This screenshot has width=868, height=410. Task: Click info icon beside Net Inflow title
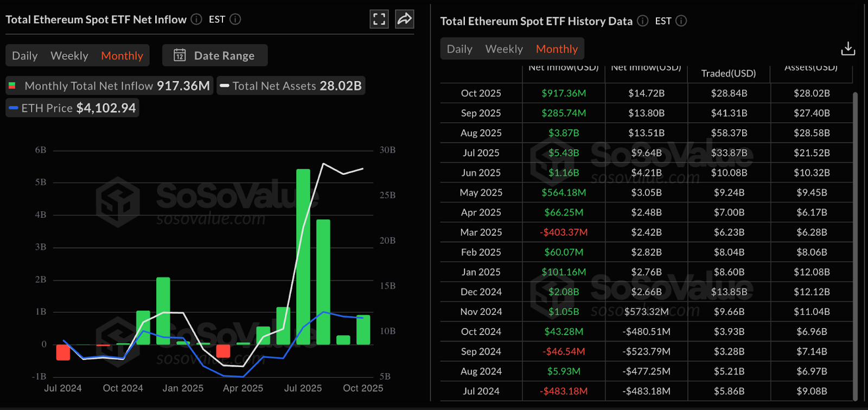click(x=196, y=20)
